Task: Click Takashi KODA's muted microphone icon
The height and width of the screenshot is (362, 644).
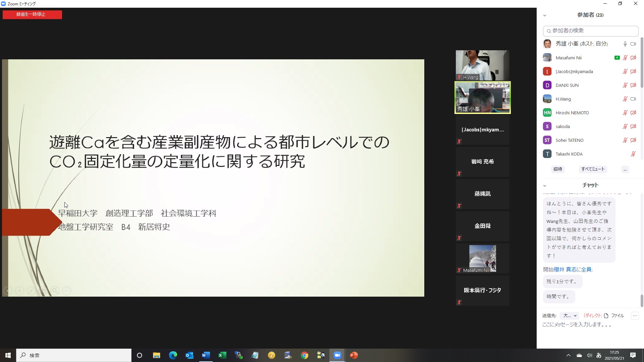Action: (x=633, y=154)
